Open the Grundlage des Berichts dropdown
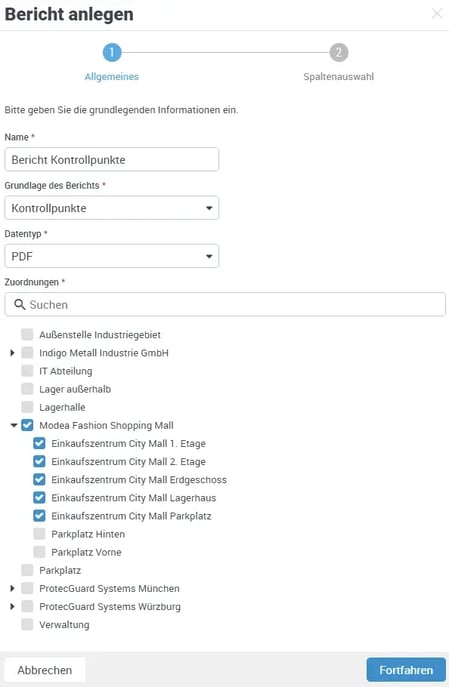The image size is (449, 687). tap(112, 208)
